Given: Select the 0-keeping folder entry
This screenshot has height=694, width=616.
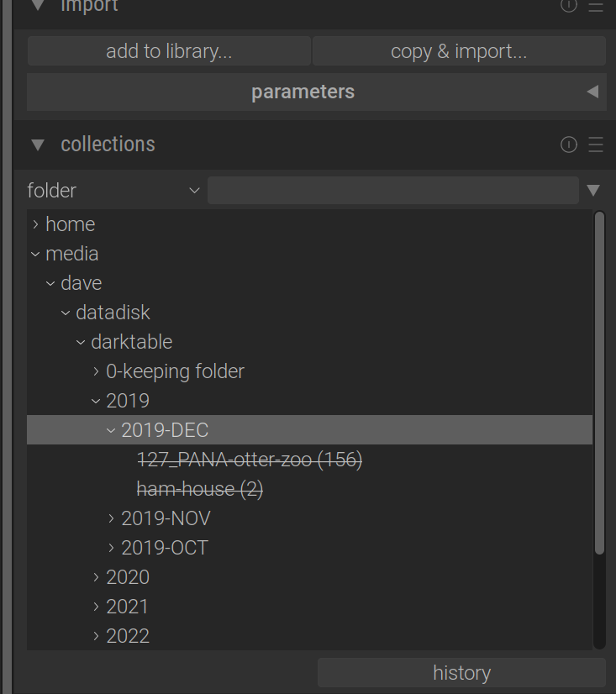Looking at the screenshot, I should click(x=175, y=371).
